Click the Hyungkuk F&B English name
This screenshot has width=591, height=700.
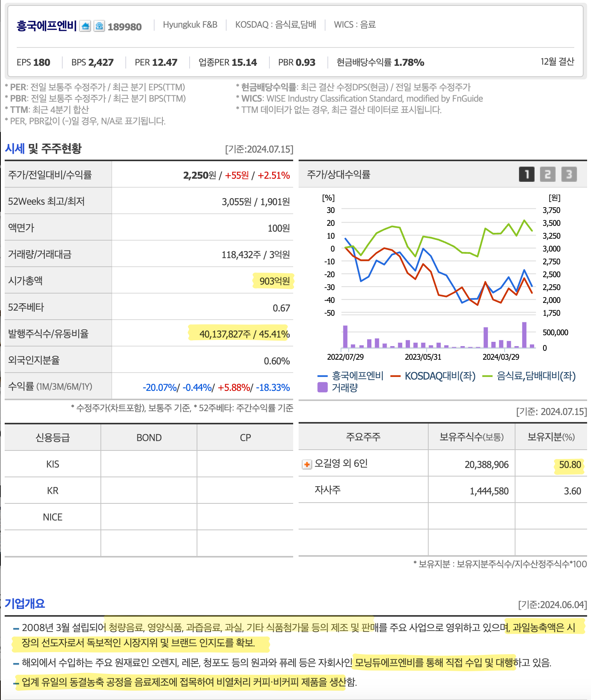click(190, 25)
